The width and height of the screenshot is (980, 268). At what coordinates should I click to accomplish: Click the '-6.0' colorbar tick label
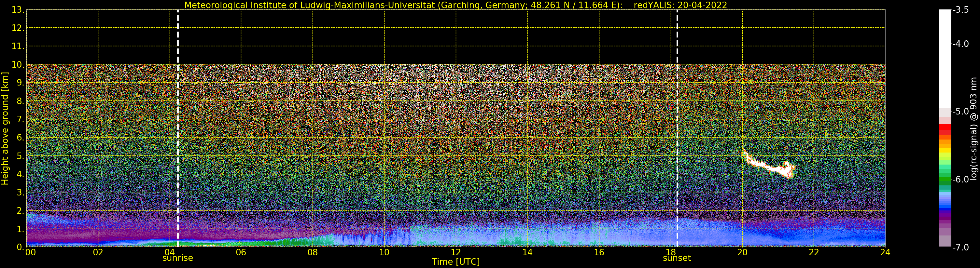960,180
